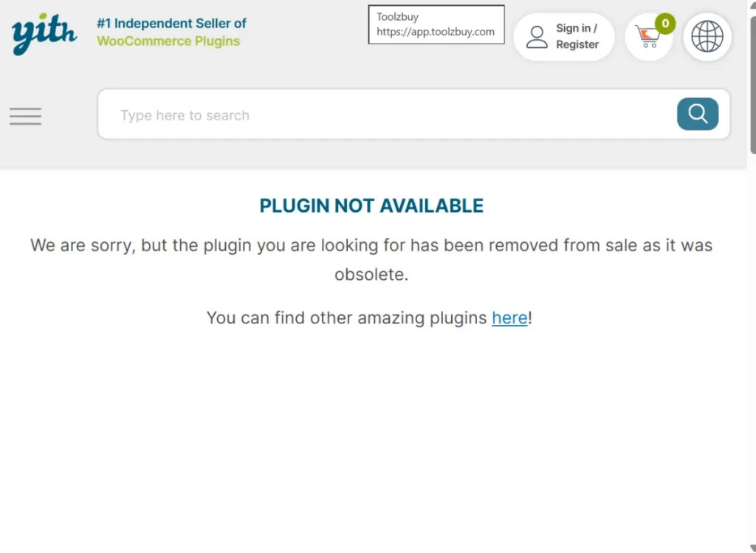This screenshot has width=756, height=553.
Task: Open the hamburger navigation menu
Action: click(25, 116)
